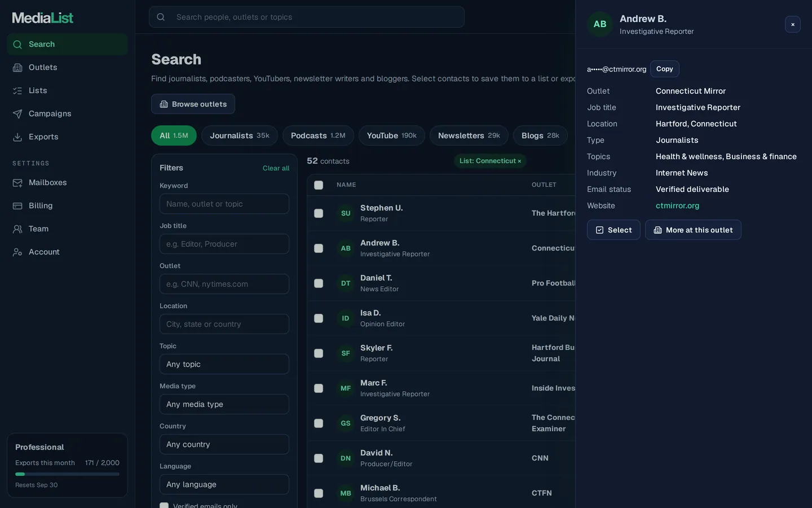
Task: Click the Browse outlets button
Action: click(193, 104)
